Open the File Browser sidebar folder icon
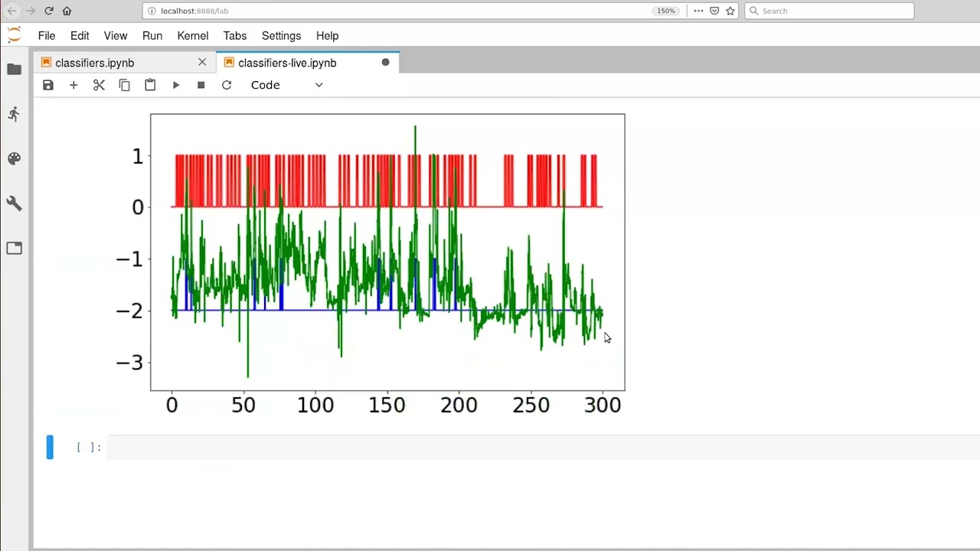This screenshot has height=551, width=980. click(x=14, y=69)
